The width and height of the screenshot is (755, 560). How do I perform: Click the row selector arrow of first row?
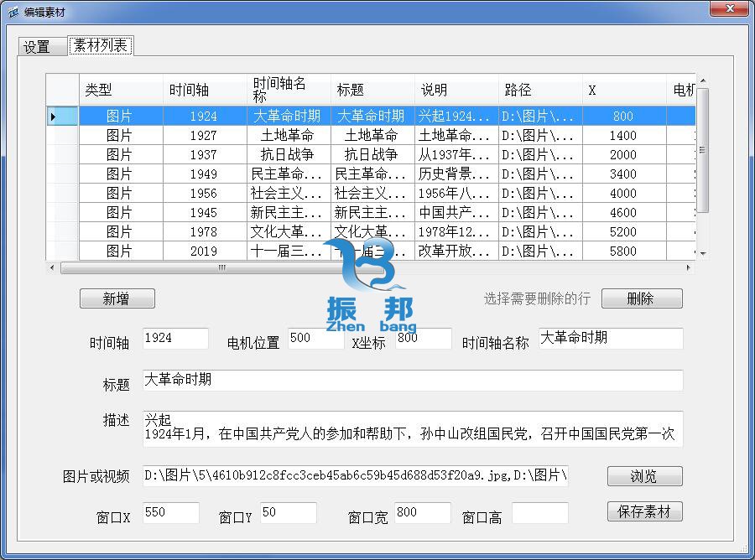[x=54, y=117]
